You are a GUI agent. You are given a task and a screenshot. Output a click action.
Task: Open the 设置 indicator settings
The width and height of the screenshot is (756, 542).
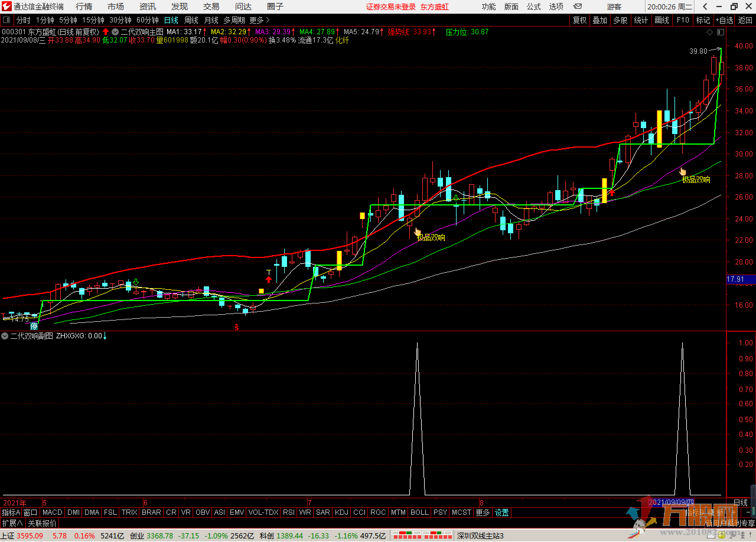coord(502,512)
